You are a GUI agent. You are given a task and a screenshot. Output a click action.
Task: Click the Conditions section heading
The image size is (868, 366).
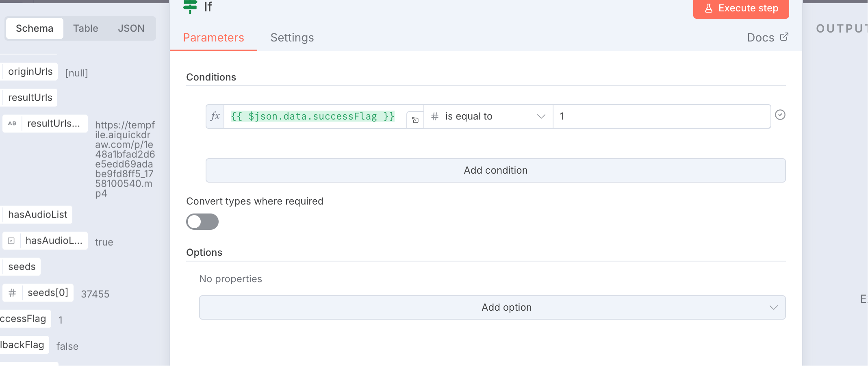(x=211, y=77)
